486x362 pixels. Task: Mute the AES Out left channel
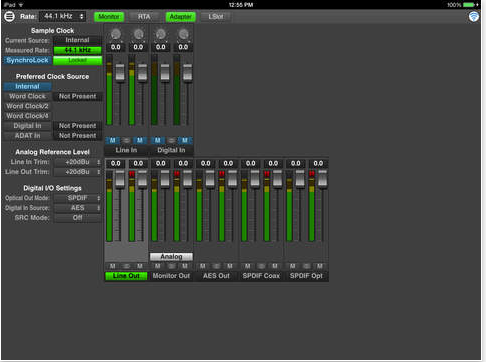tap(203, 266)
